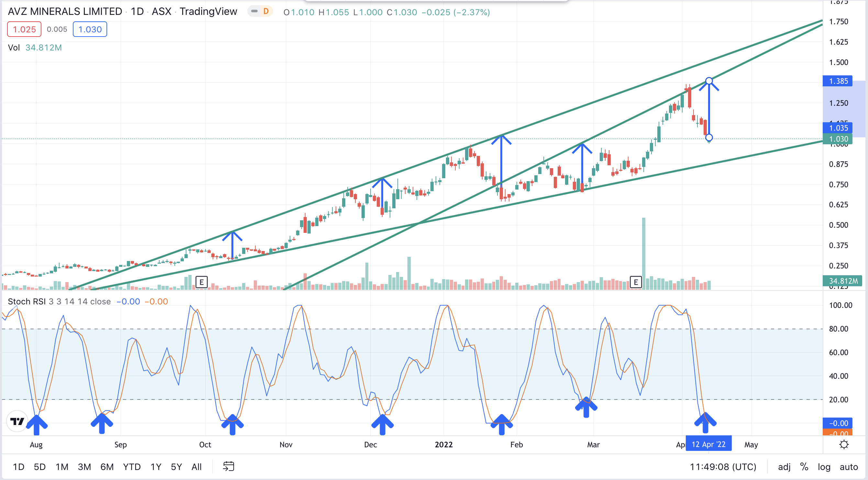This screenshot has width=868, height=480.
Task: Click the Stoch RSI indicator label
Action: pos(26,301)
